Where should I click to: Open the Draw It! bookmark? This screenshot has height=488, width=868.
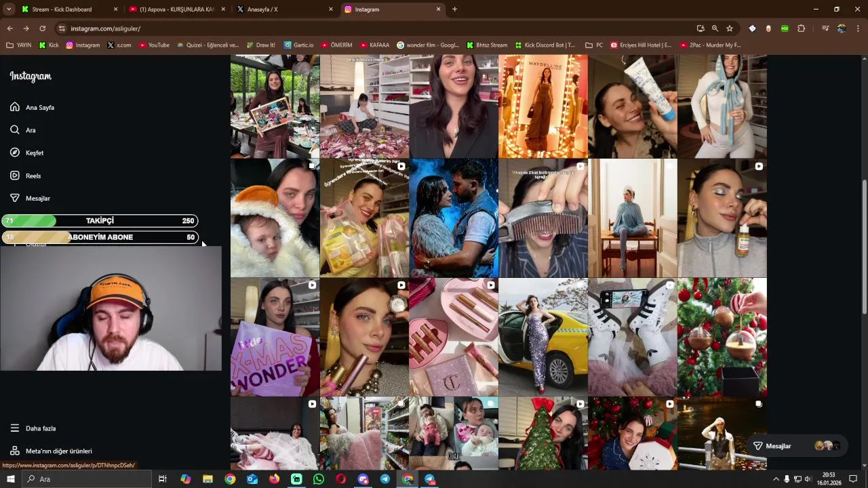pos(260,45)
